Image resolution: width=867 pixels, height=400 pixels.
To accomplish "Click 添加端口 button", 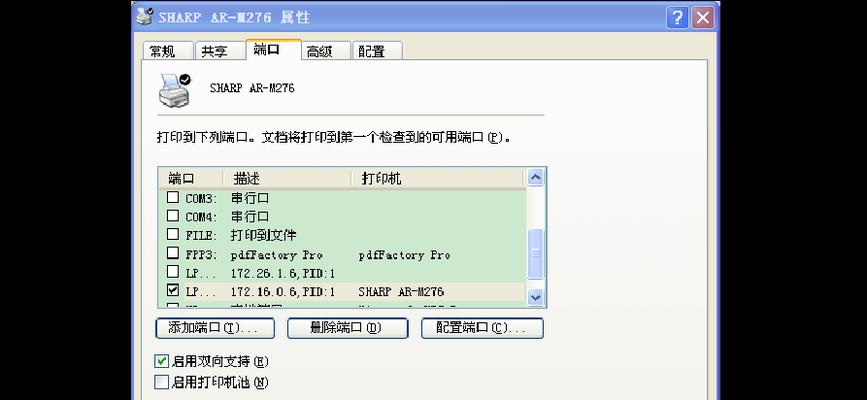I will [x=215, y=328].
